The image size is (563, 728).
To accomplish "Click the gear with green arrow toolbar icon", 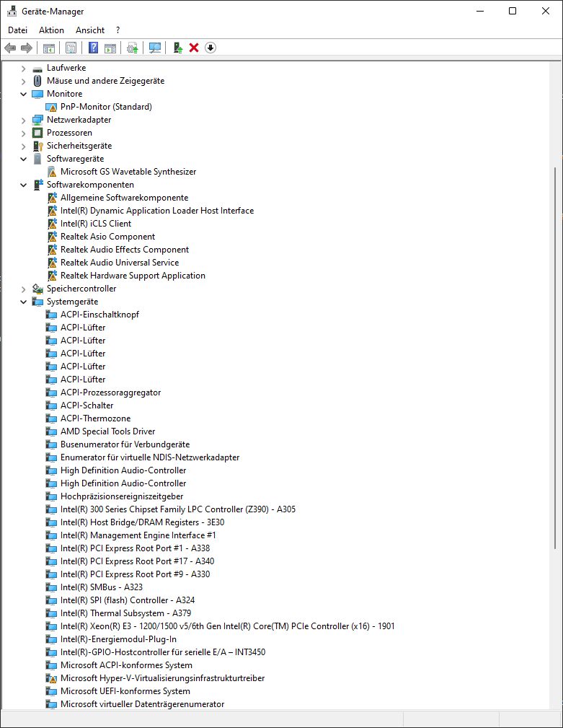I will tap(132, 48).
